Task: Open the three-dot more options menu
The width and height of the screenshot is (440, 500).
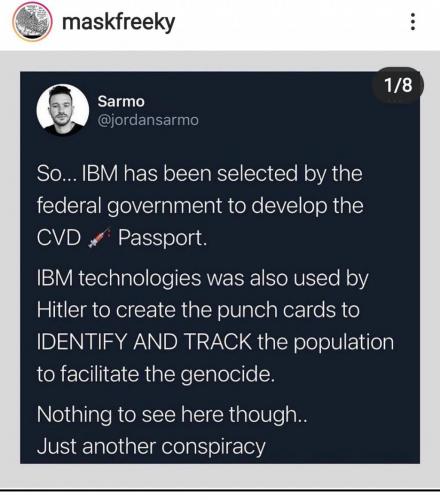Action: click(413, 22)
